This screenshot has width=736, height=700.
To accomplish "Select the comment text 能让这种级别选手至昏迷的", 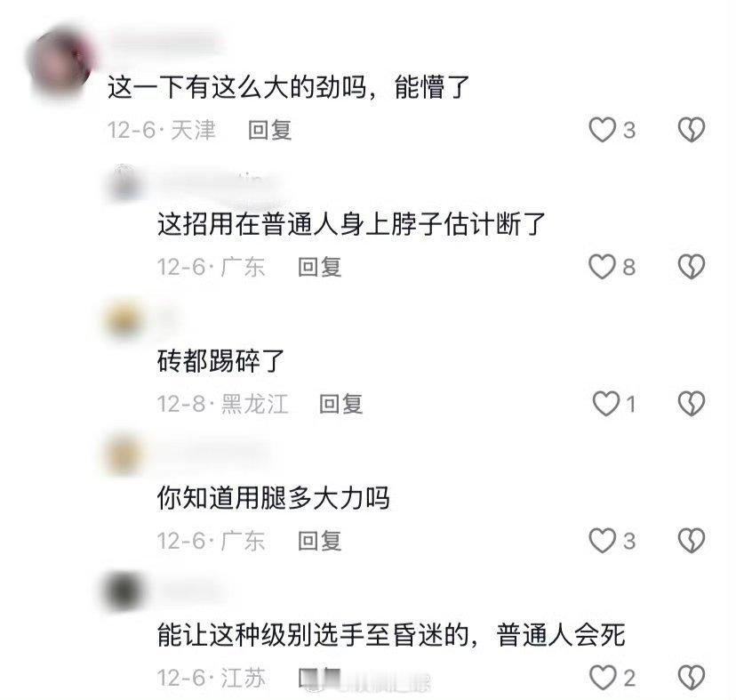I will (314, 635).
